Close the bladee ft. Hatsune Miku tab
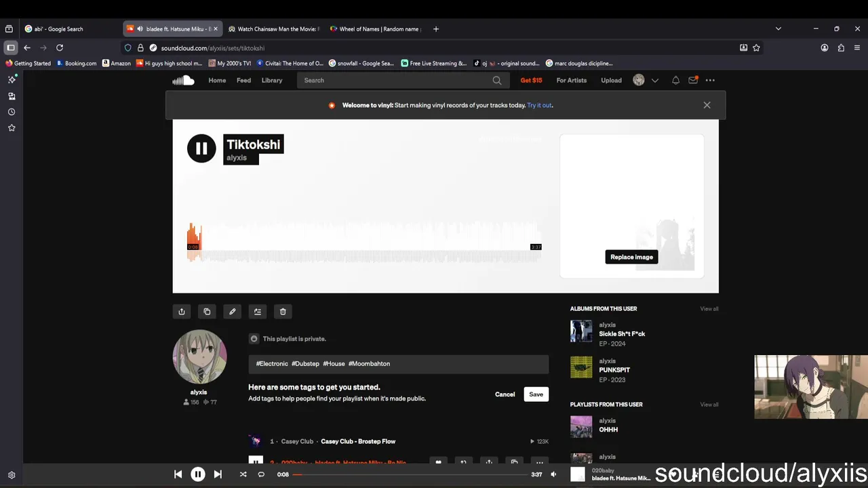 coord(216,29)
